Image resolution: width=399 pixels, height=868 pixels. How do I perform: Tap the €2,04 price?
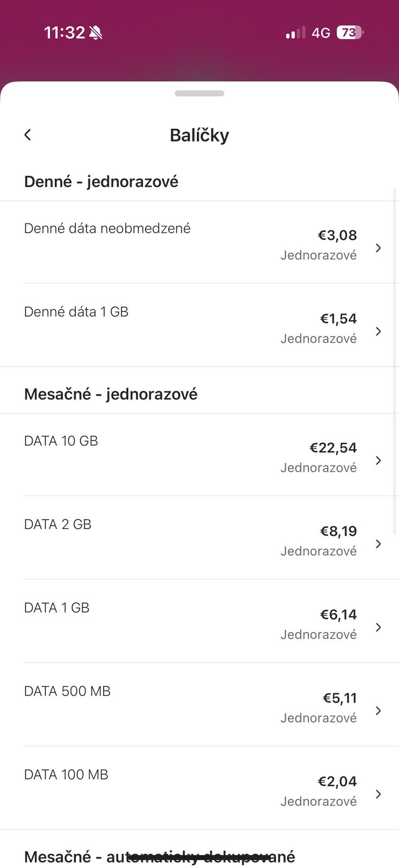(x=337, y=782)
